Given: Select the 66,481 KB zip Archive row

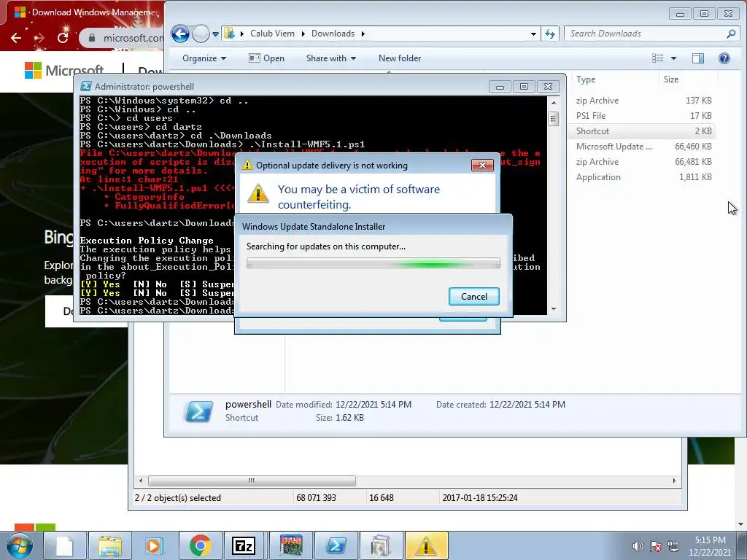Looking at the screenshot, I should 643,162.
